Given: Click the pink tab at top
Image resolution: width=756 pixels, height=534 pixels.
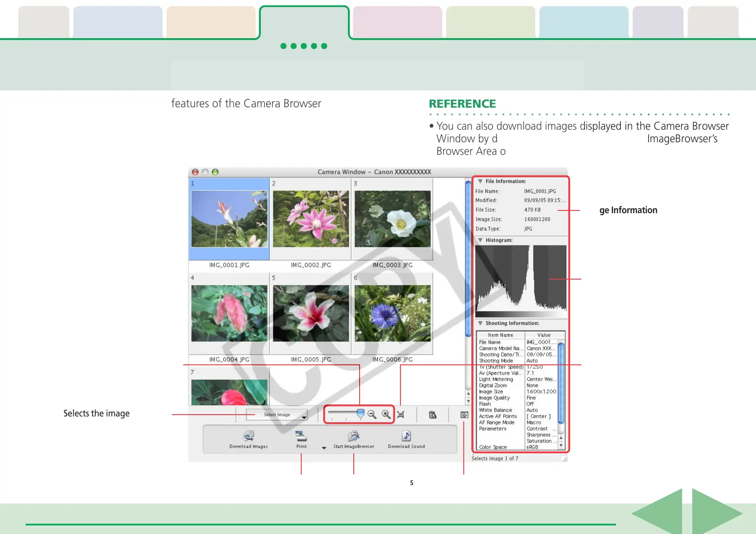Looking at the screenshot, I should [x=397, y=22].
